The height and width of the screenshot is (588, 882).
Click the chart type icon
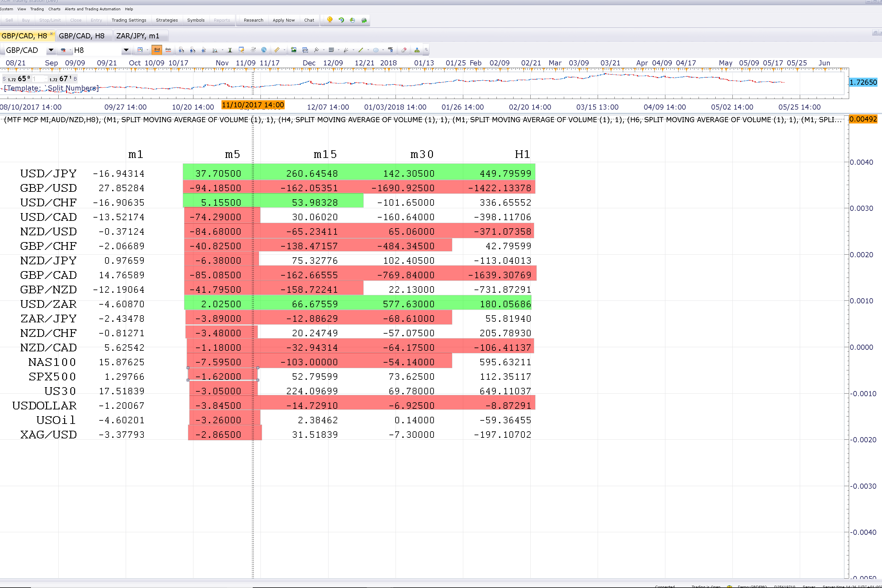click(140, 50)
